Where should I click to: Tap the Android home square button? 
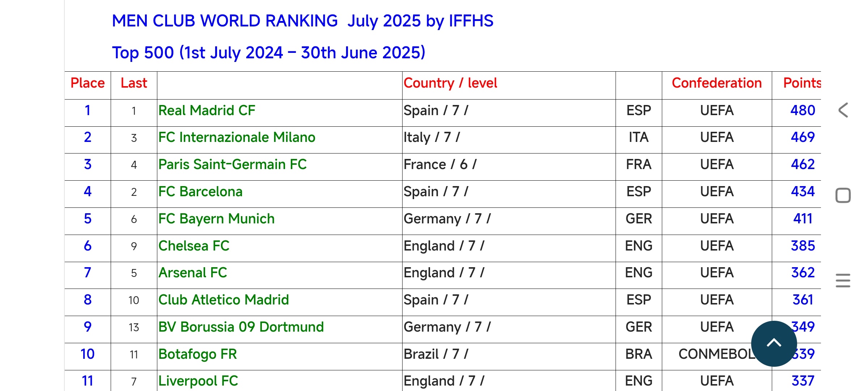point(843,195)
